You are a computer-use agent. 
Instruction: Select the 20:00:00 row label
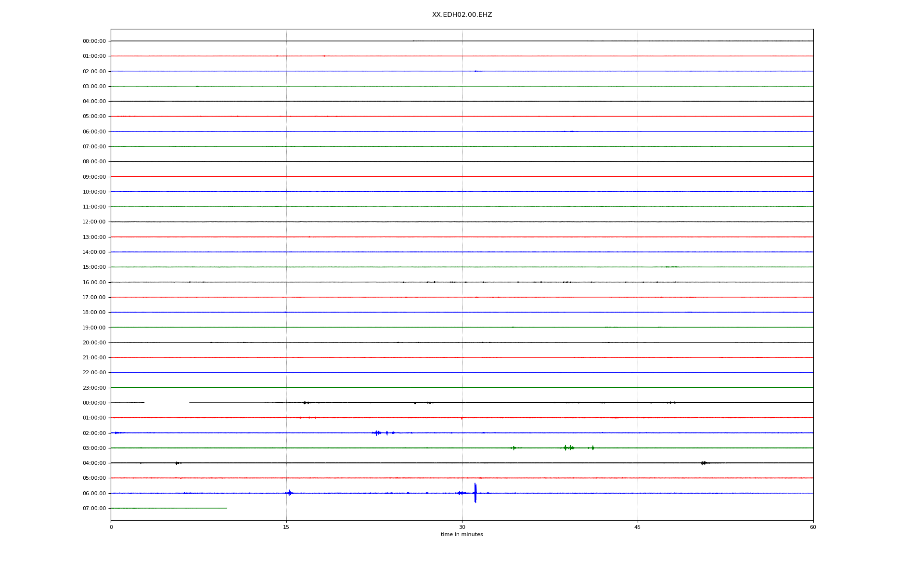click(x=94, y=342)
